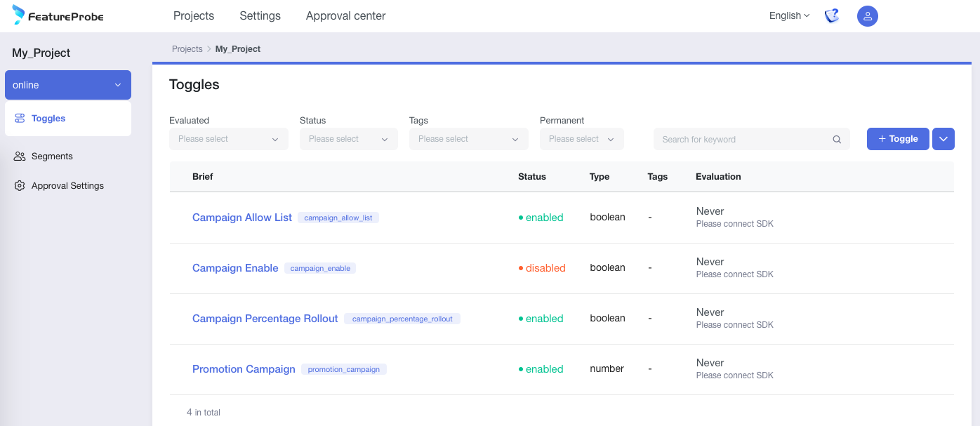Viewport: 980px width, 426px height.
Task: Go to the Settings menu
Action: tap(260, 15)
